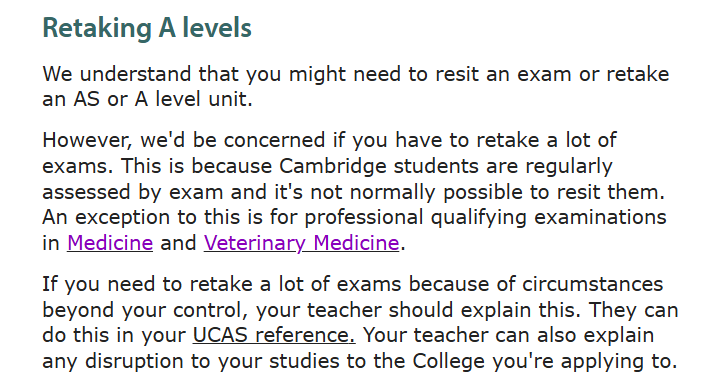The image size is (724, 390).
Task: Click the line 'assessed by exam and it's not normally'
Action: point(354,192)
